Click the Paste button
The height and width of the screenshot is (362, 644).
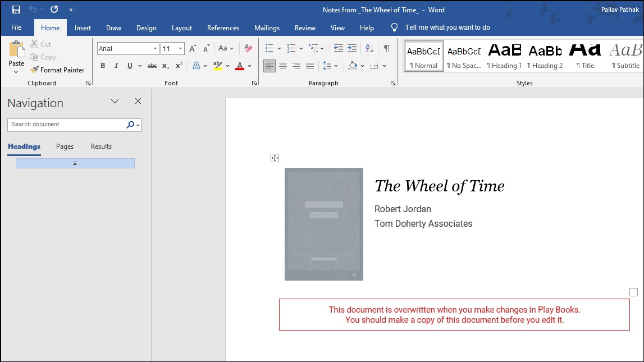16,57
